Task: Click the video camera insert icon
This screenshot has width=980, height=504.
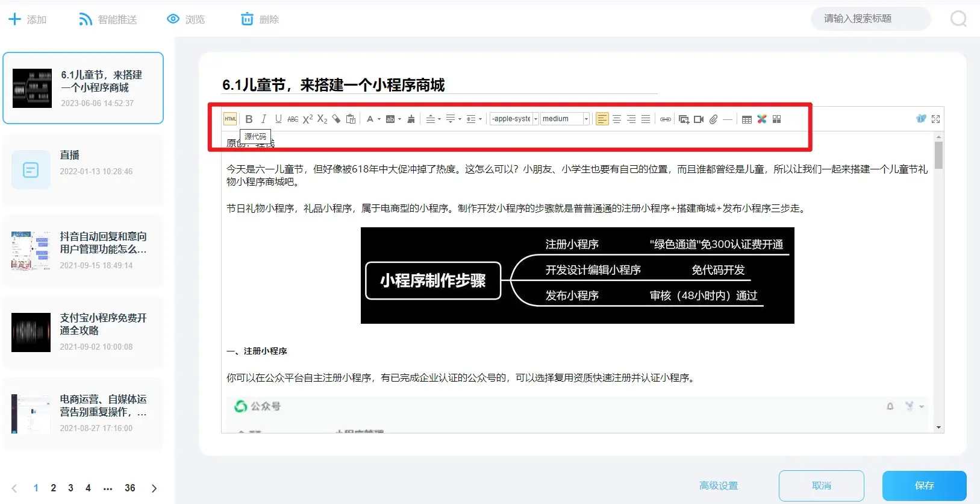Action: 699,119
